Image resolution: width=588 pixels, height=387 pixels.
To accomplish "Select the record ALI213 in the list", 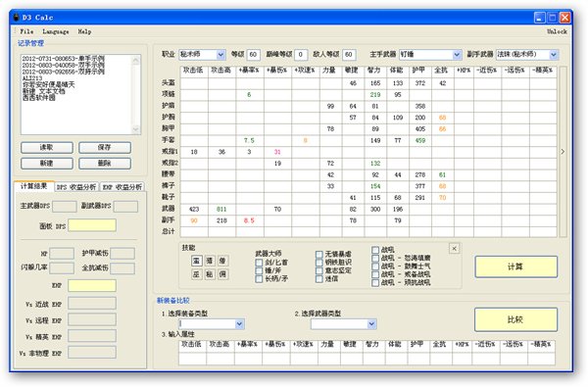I will 32,78.
